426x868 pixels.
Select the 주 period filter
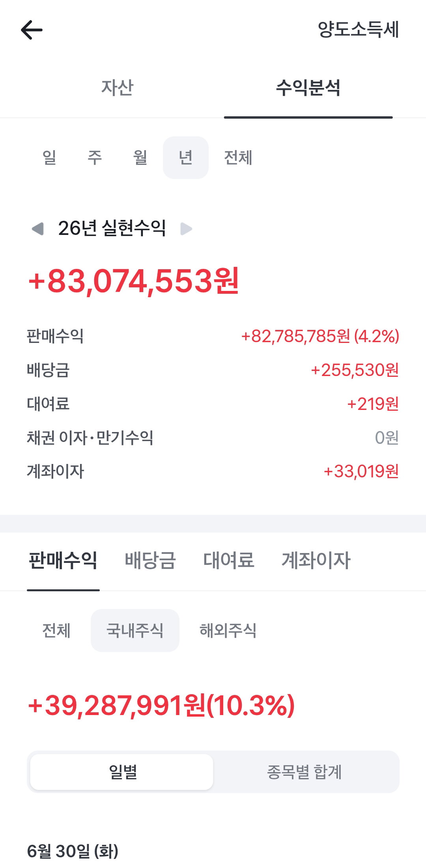click(95, 158)
